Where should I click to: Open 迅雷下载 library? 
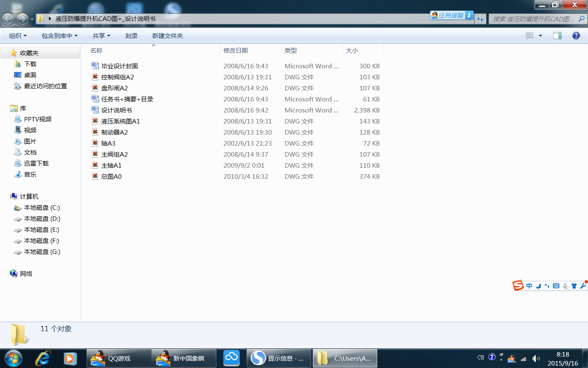(36, 163)
